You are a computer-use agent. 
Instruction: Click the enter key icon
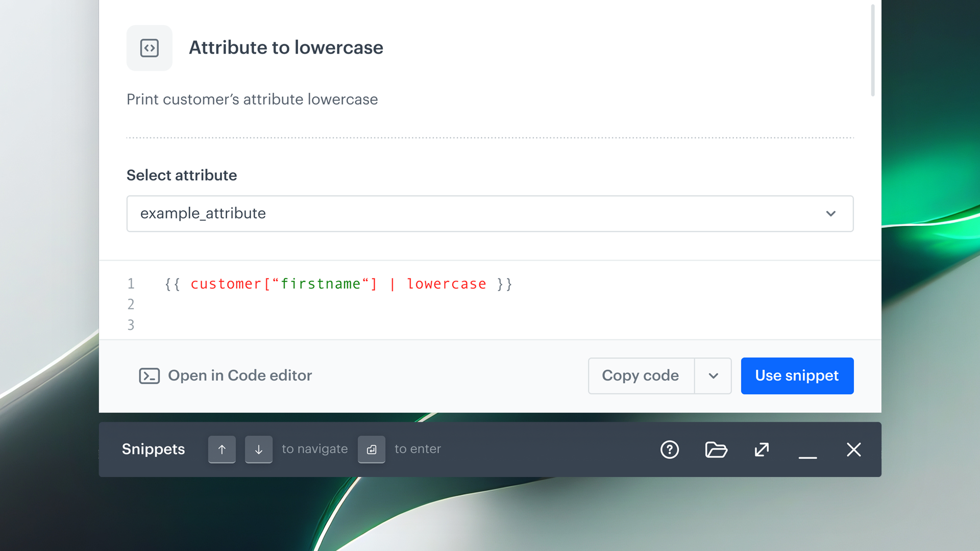(x=371, y=449)
